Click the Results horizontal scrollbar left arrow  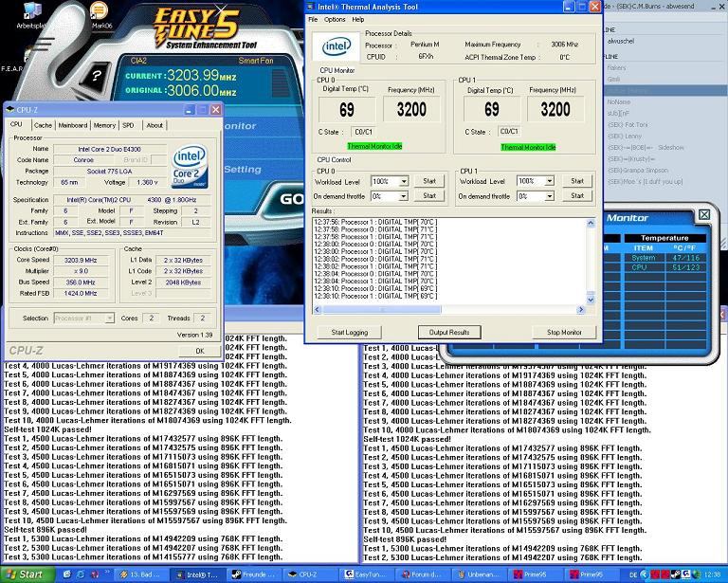(318, 309)
